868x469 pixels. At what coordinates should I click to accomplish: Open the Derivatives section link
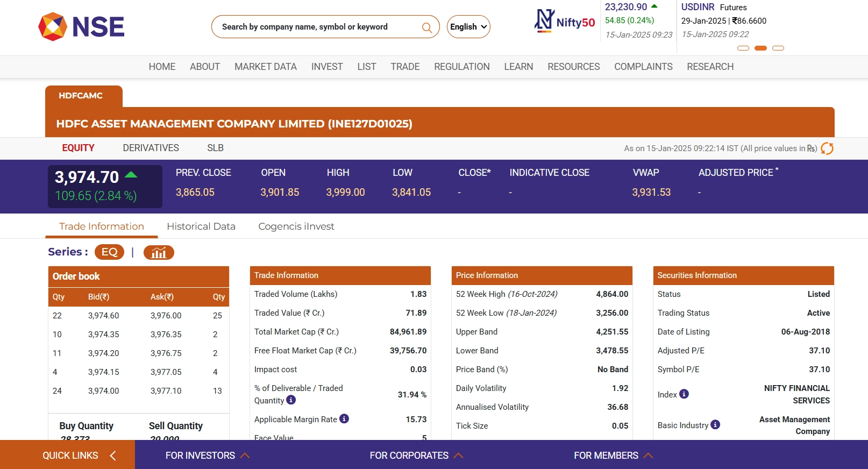tap(151, 148)
